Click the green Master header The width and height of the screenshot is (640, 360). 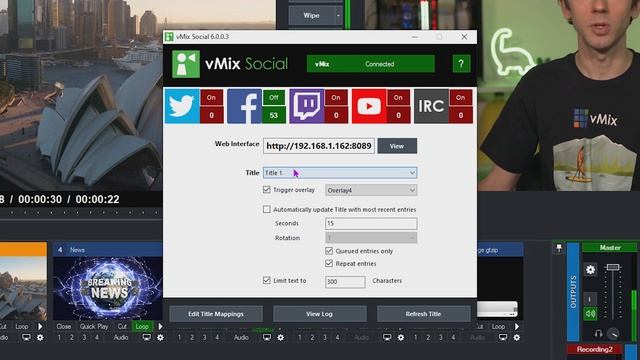(610, 248)
